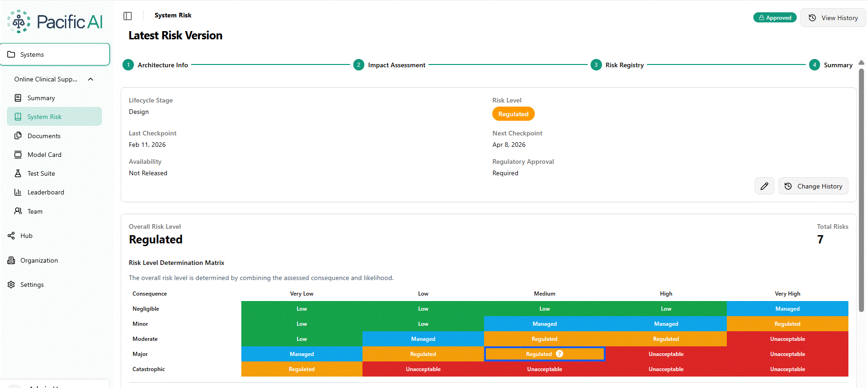Click the pencil edit icon
This screenshot has height=388, width=868.
pyautogui.click(x=764, y=186)
